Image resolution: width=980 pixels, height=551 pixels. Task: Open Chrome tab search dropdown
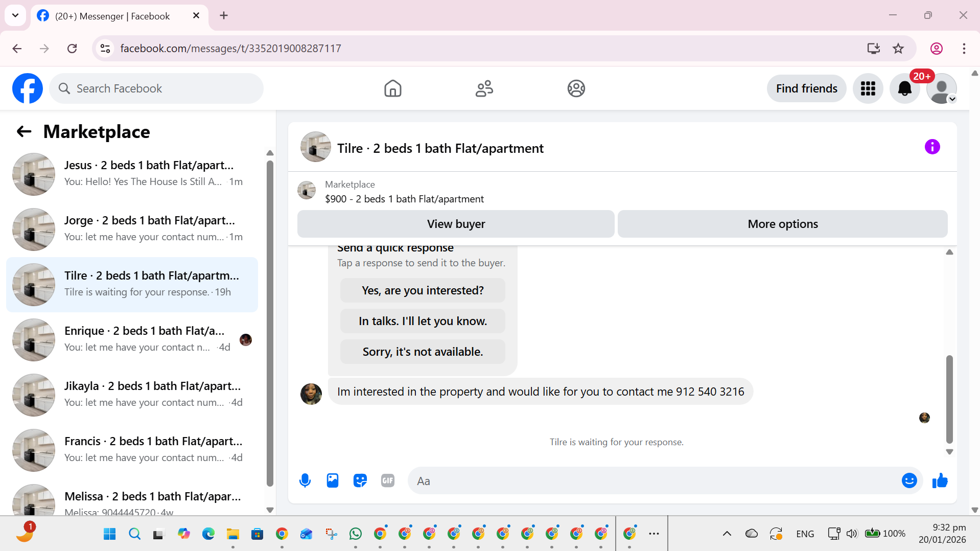pos(15,15)
